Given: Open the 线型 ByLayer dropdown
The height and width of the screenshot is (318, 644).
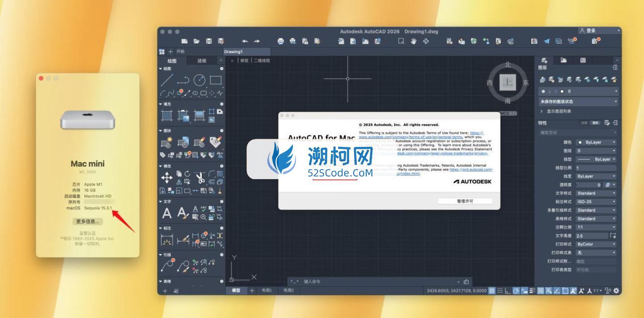Looking at the screenshot, I should coord(596,160).
